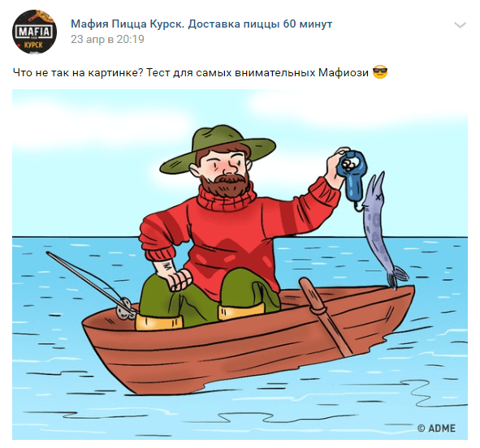
Task: Click the word 'Мафиози' in the post caption
Action: pos(344,73)
